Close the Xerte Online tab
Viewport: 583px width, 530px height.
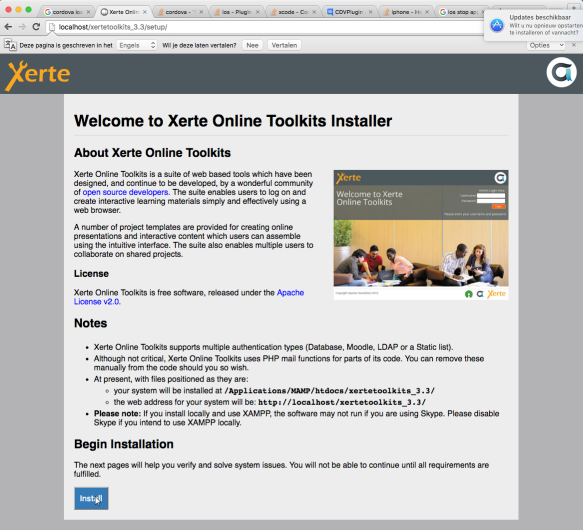pyautogui.click(x=145, y=12)
